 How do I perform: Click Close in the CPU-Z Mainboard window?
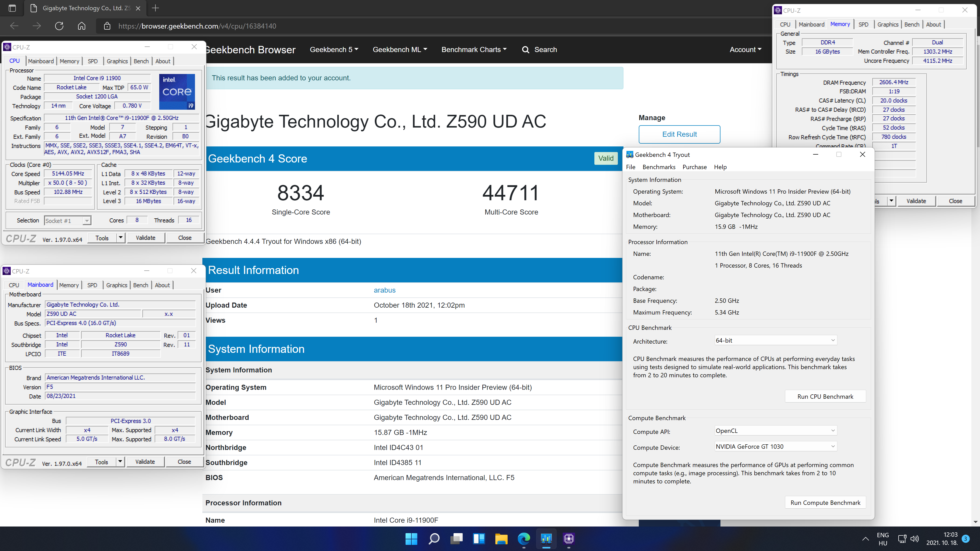point(184,462)
